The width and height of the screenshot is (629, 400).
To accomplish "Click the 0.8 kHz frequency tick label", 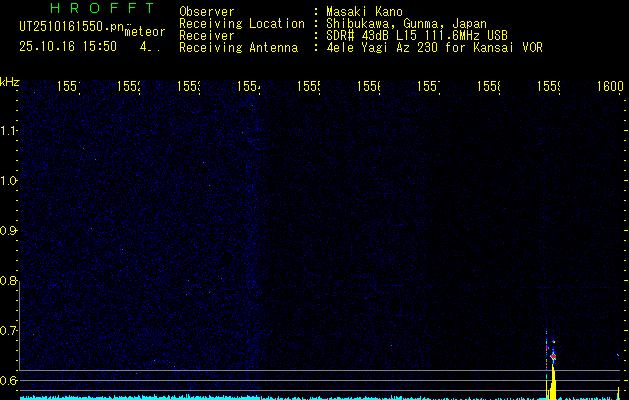I will [8, 281].
